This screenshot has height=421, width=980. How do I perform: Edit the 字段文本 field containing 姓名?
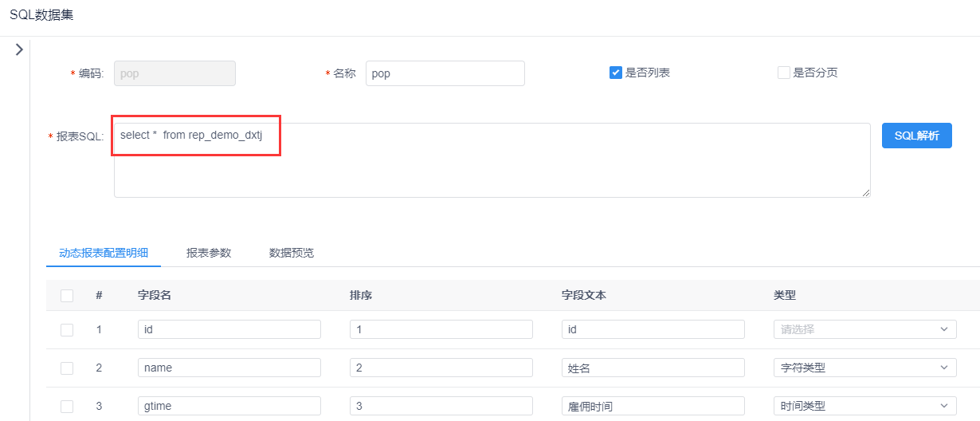point(653,368)
